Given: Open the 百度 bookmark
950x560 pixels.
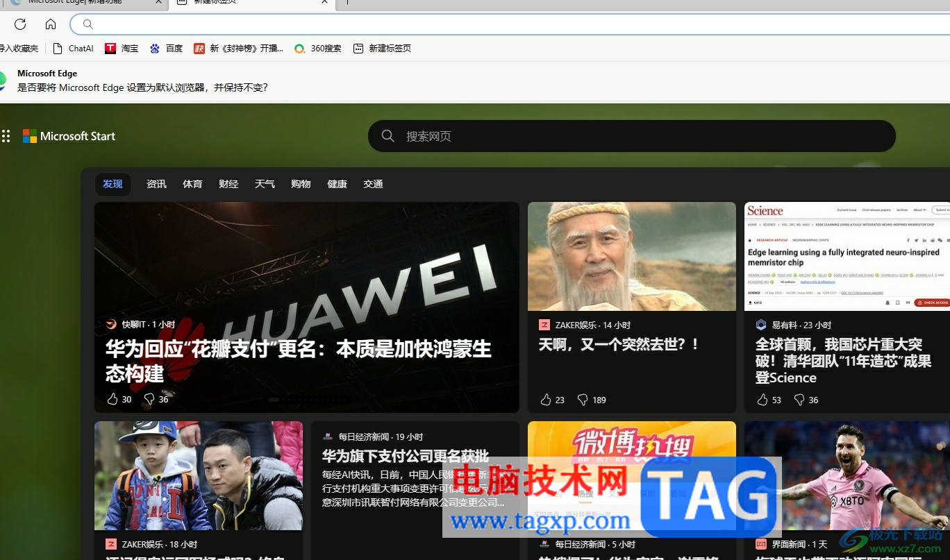Looking at the screenshot, I should click(166, 49).
